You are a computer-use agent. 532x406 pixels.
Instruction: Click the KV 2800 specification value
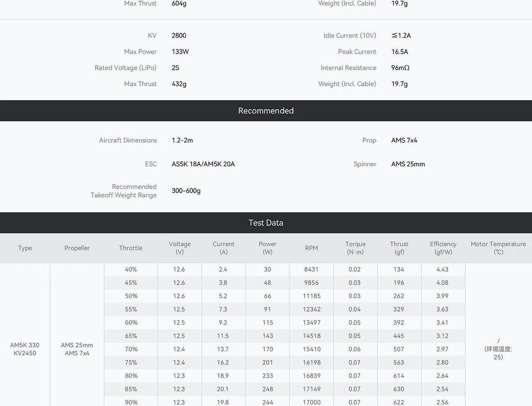click(x=179, y=36)
